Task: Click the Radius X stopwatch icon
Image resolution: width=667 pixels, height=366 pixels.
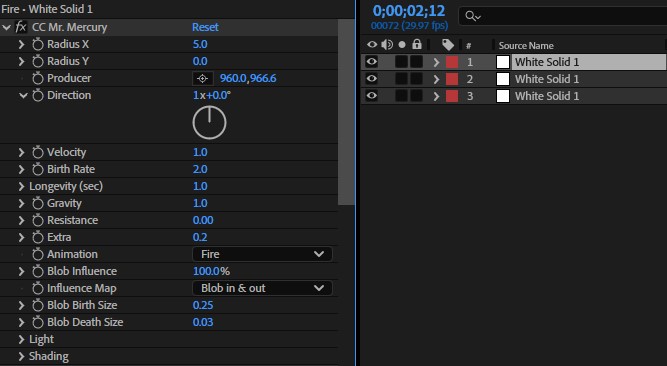Action: [x=38, y=44]
